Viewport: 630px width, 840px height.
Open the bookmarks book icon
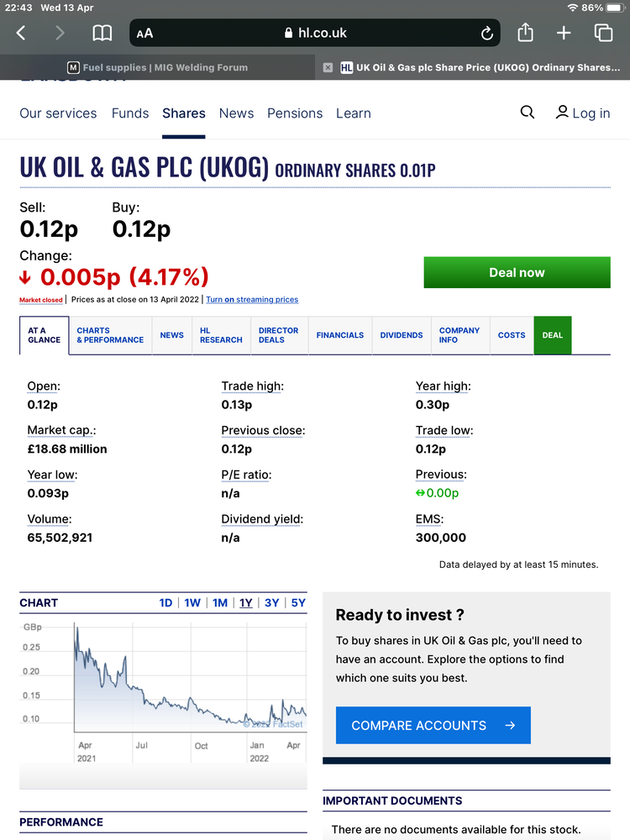click(102, 34)
